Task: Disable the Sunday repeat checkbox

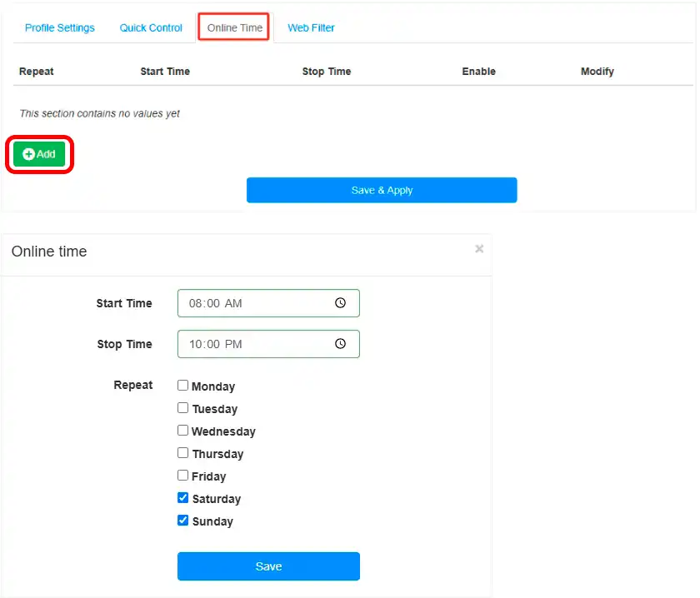Action: click(182, 521)
